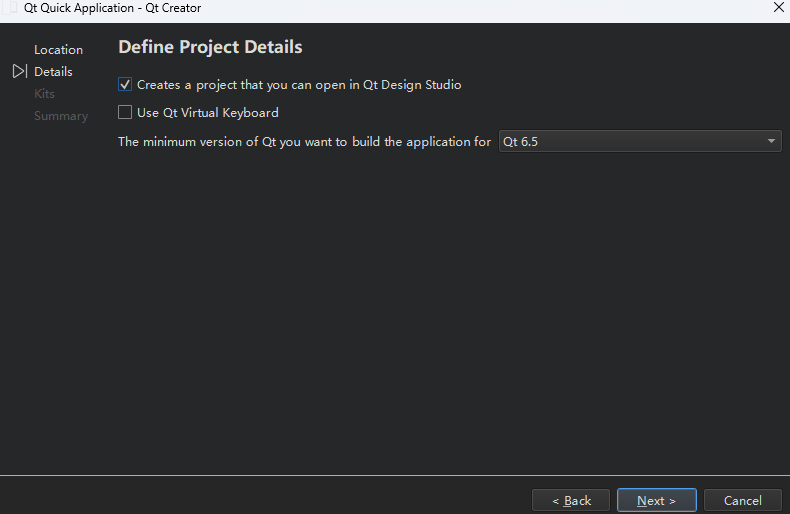The width and height of the screenshot is (790, 514).
Task: Click the current step arrow icon
Action: coord(20,71)
